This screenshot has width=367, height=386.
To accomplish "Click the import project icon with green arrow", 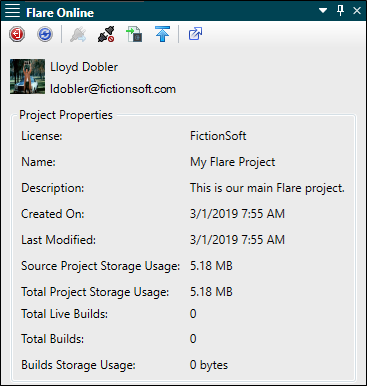I will tap(134, 34).
